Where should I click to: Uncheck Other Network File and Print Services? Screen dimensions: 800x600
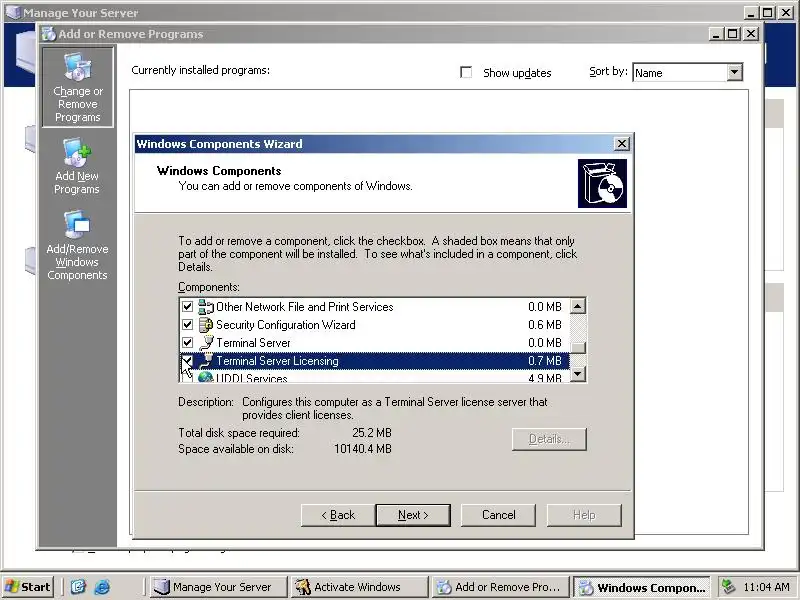click(x=187, y=307)
